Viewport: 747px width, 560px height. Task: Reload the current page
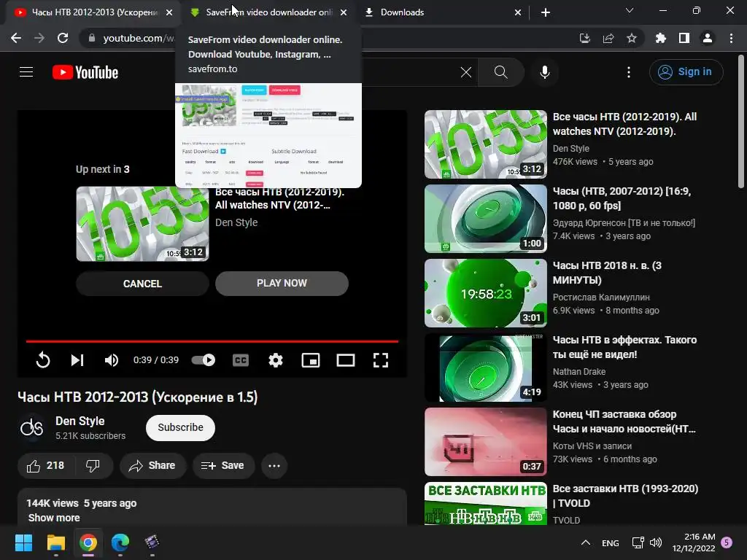click(63, 38)
